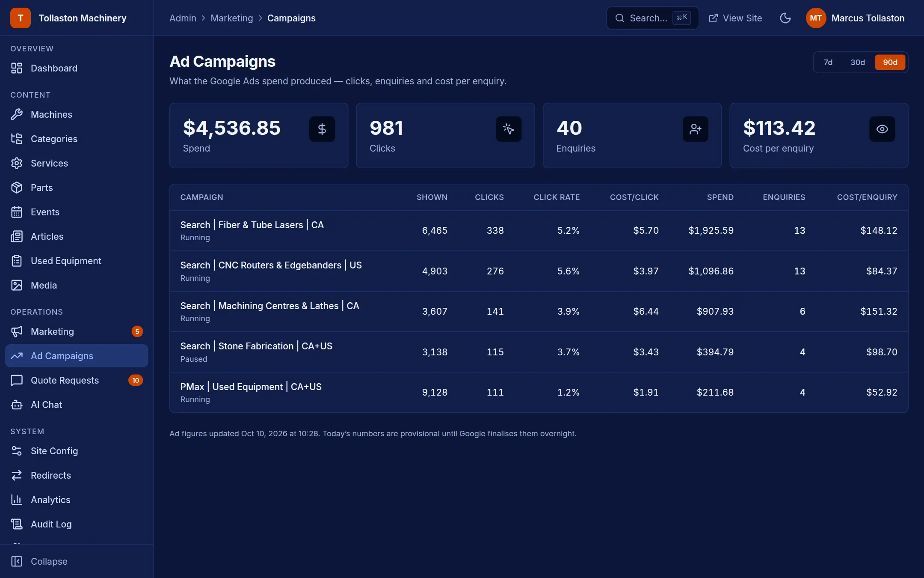
Task: Open the CNC Routers & Edgebanders campaign
Action: (x=539, y=271)
